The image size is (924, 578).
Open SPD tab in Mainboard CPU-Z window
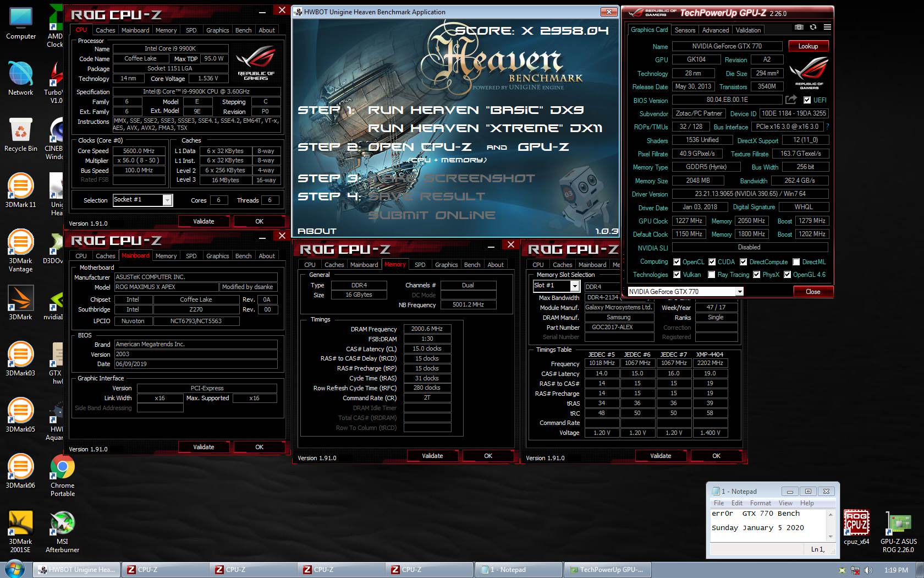191,256
